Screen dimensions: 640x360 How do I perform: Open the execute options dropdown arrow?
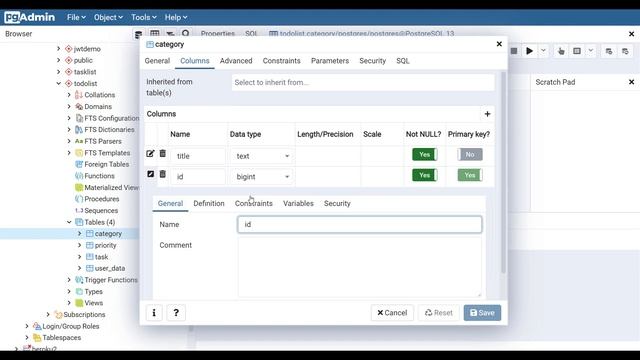(x=543, y=51)
